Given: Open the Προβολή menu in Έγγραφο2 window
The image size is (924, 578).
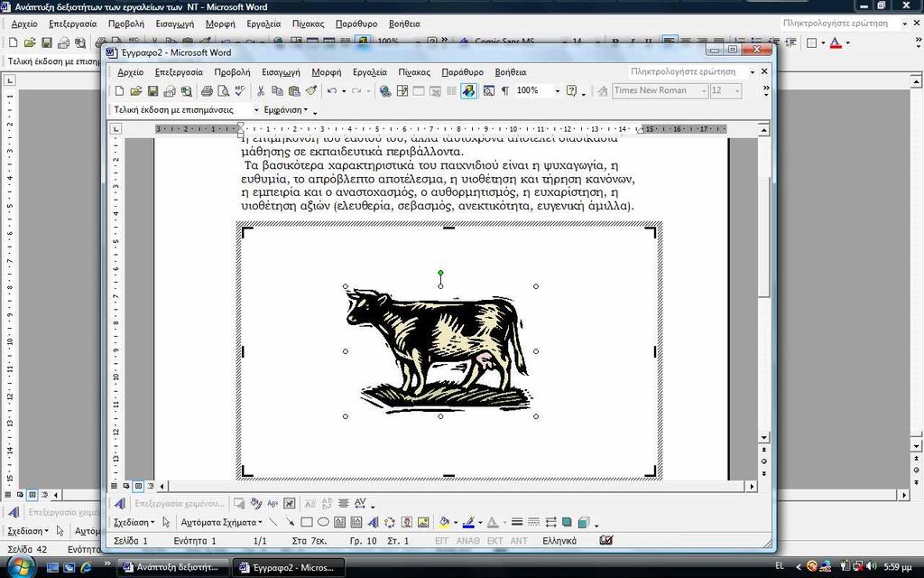Looking at the screenshot, I should pyautogui.click(x=232, y=72).
